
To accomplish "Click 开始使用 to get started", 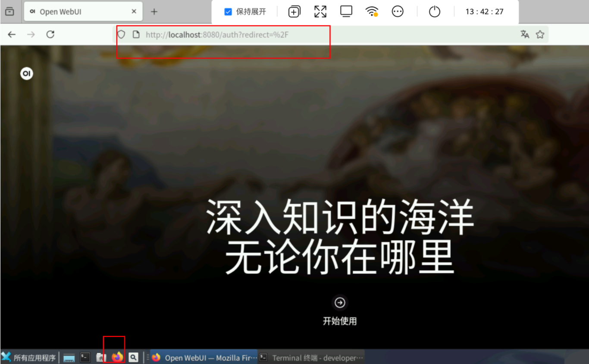I will click(340, 321).
